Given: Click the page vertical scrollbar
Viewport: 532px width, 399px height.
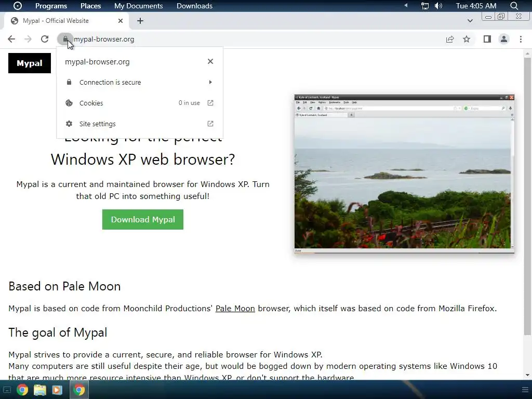Looking at the screenshot, I should tap(527, 196).
